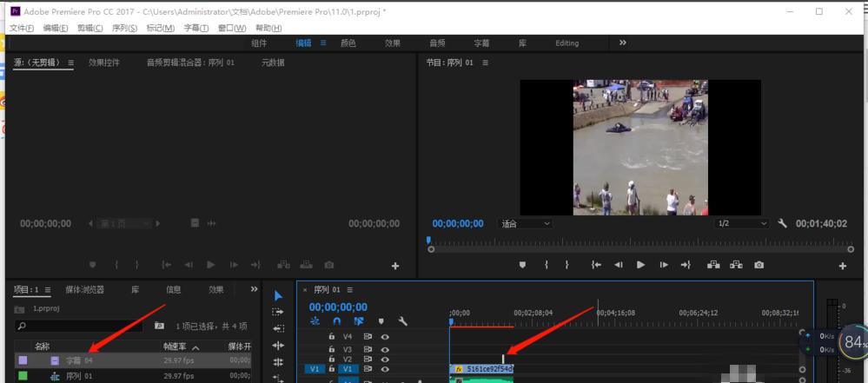Expand the workspace overflow chevron after Editing
The height and width of the screenshot is (383, 868).
coord(622,43)
